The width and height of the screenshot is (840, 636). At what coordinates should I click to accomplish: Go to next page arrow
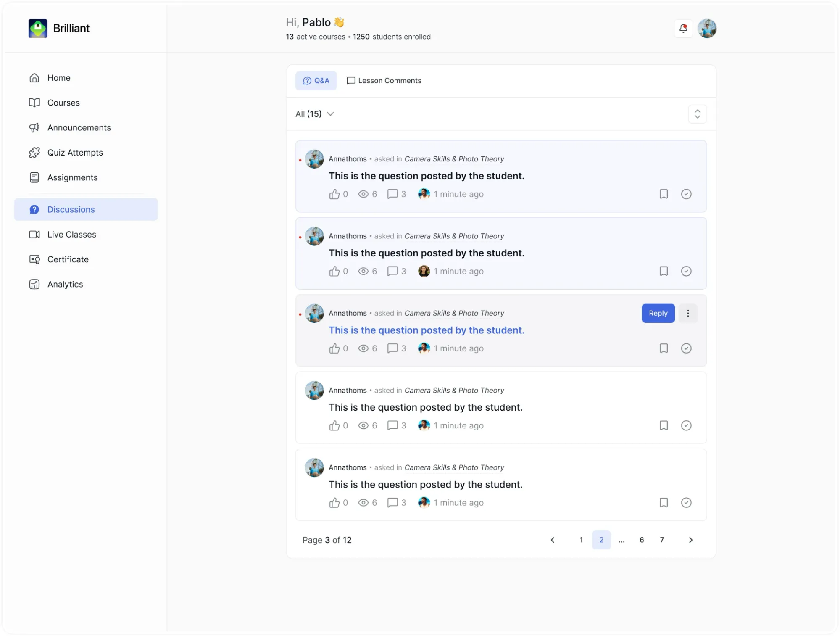[690, 540]
